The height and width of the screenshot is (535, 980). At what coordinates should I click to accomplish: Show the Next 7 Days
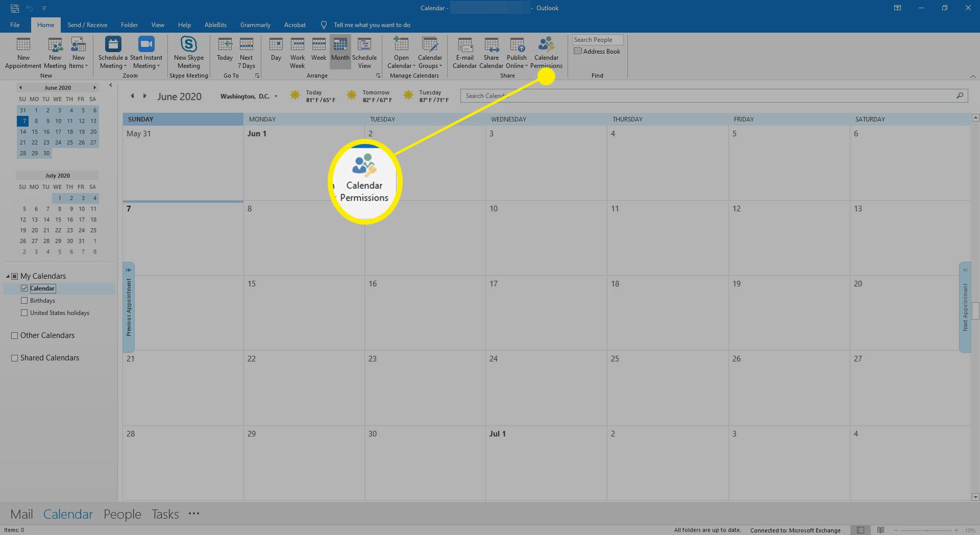pos(246,53)
